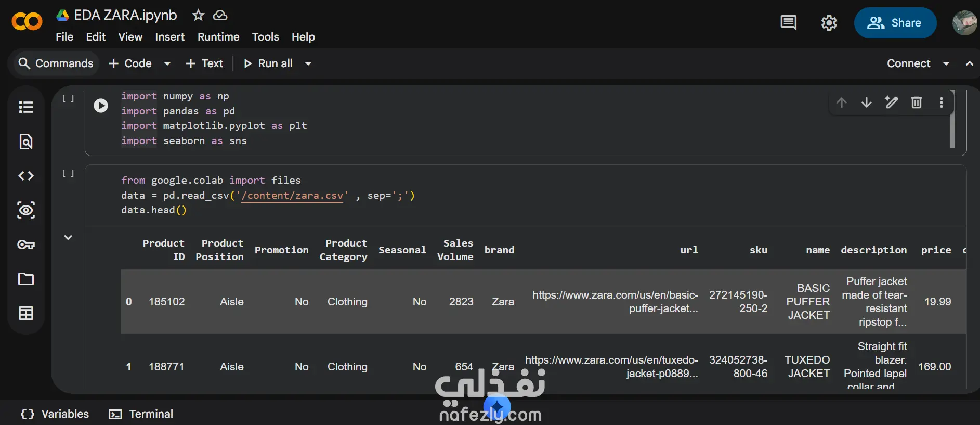Run the imports code cell
This screenshot has height=425, width=980.
pyautogui.click(x=101, y=106)
